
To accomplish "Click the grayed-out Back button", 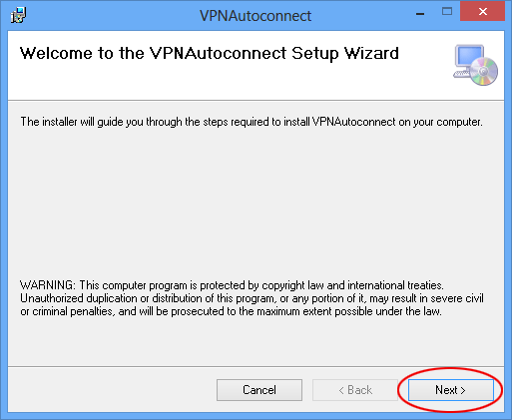I will [x=355, y=390].
